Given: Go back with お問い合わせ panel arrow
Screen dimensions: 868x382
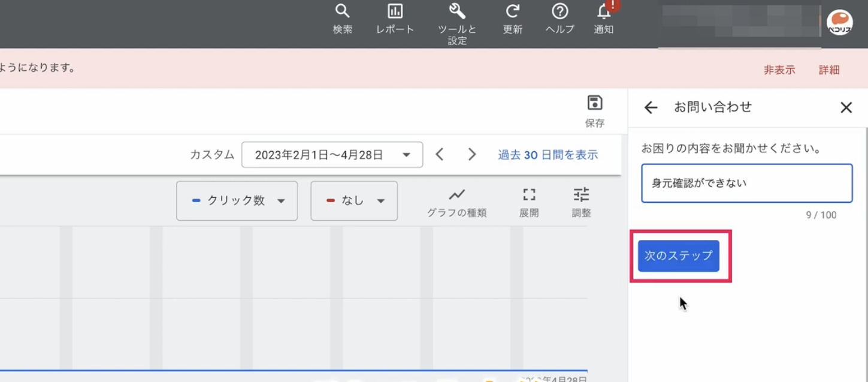Looking at the screenshot, I should 651,107.
